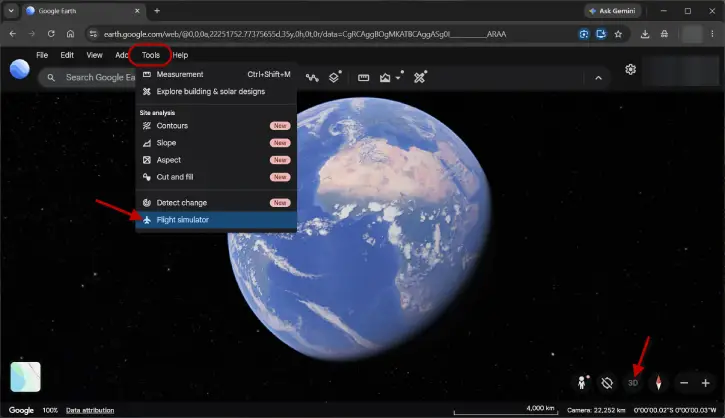Zoom in with the plus button
725x418 pixels.
[x=706, y=383]
